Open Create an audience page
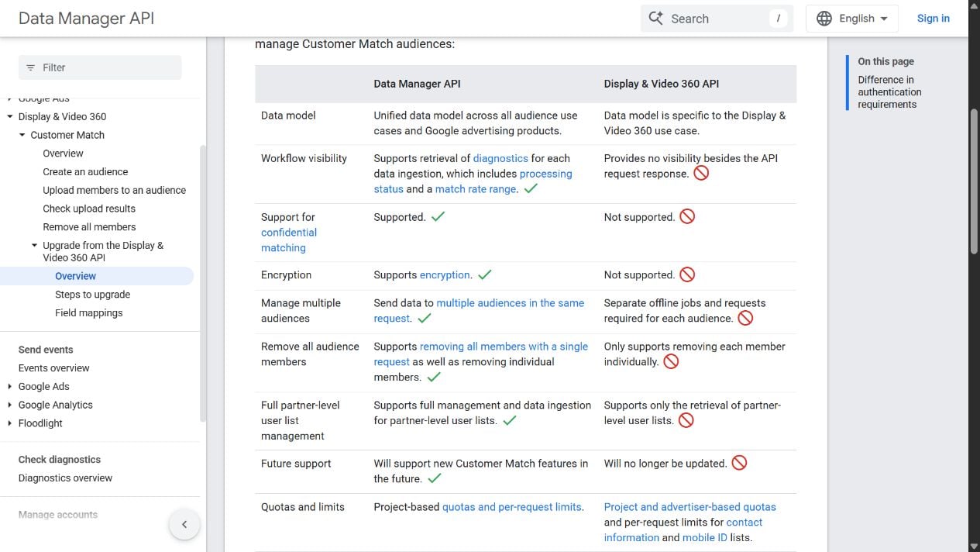The width and height of the screenshot is (980, 552). click(x=85, y=172)
